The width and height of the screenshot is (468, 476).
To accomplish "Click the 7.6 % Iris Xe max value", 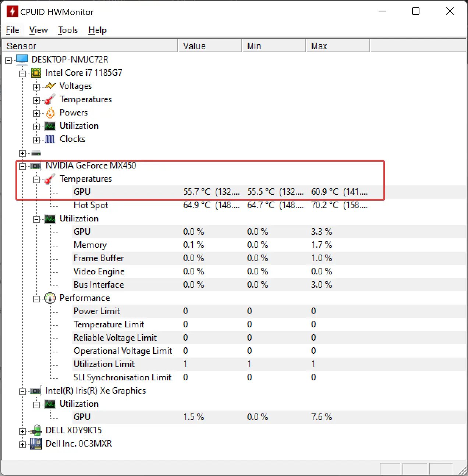I will (322, 417).
